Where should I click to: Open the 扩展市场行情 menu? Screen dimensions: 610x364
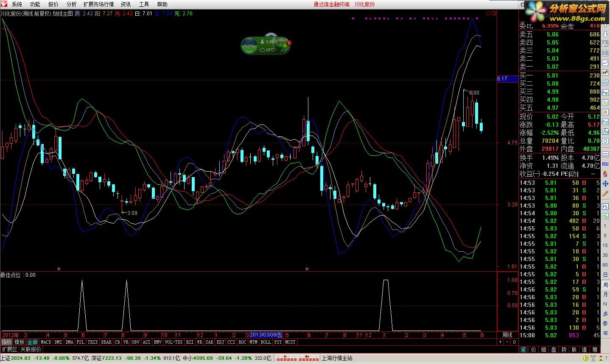point(98,4)
